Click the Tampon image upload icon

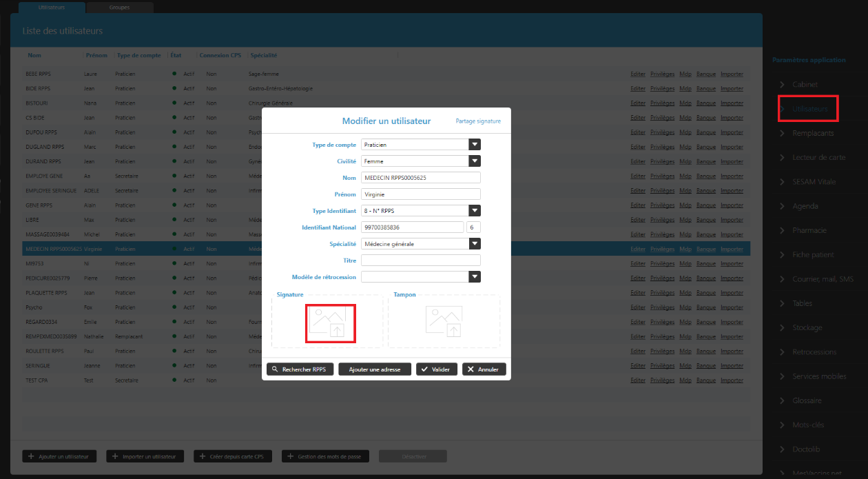coord(444,322)
